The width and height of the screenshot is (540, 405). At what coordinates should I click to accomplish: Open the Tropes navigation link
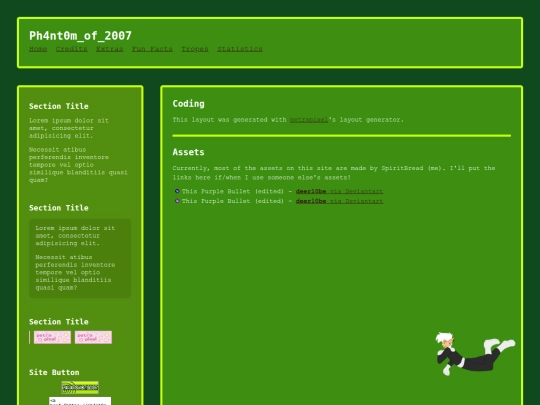195,49
